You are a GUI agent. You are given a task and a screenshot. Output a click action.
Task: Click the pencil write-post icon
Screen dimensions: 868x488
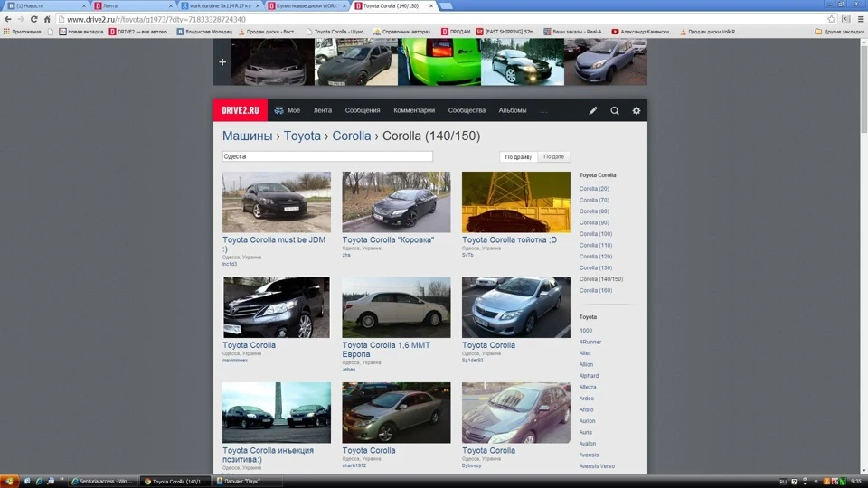(593, 110)
